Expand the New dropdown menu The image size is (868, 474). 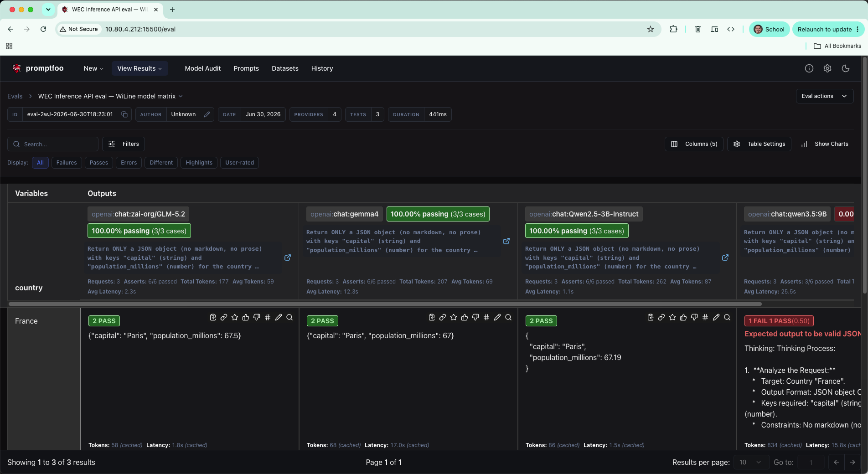pos(93,68)
